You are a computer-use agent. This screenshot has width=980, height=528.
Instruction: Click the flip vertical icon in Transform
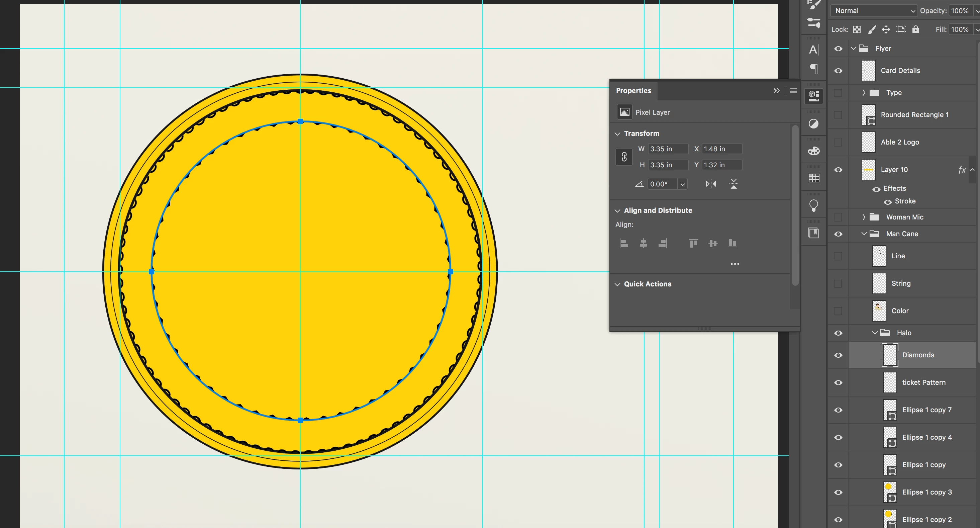733,184
